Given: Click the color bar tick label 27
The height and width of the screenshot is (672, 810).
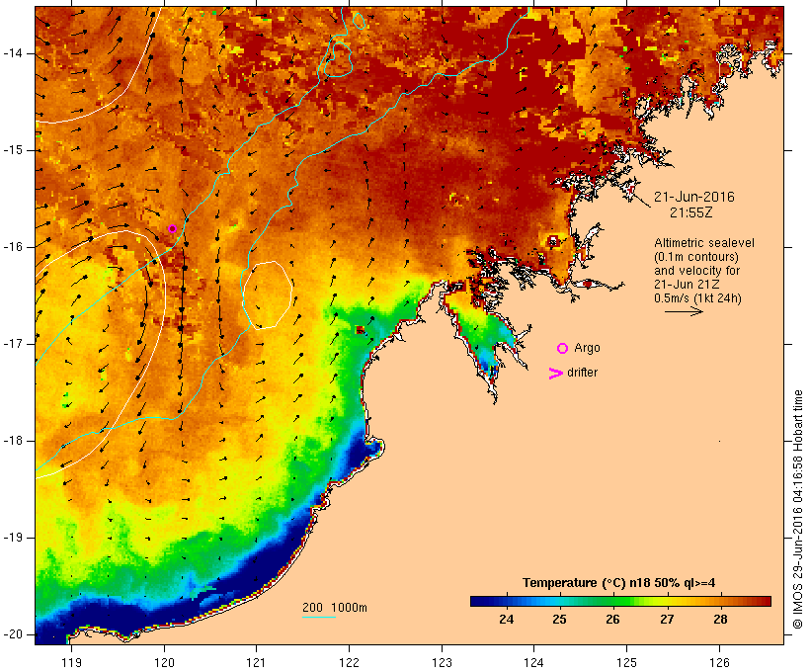Looking at the screenshot, I should 667,620.
